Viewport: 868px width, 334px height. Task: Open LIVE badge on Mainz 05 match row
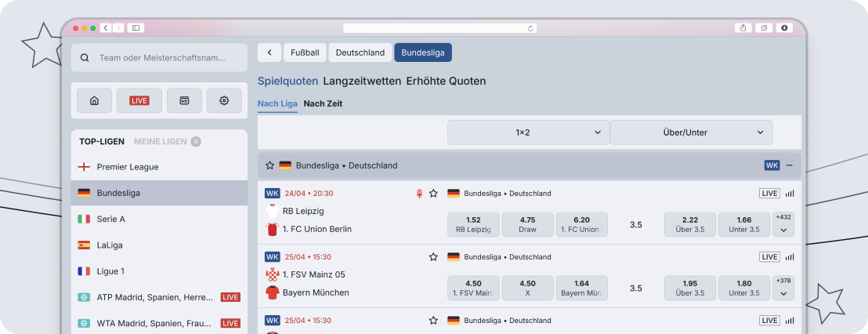[769, 256]
